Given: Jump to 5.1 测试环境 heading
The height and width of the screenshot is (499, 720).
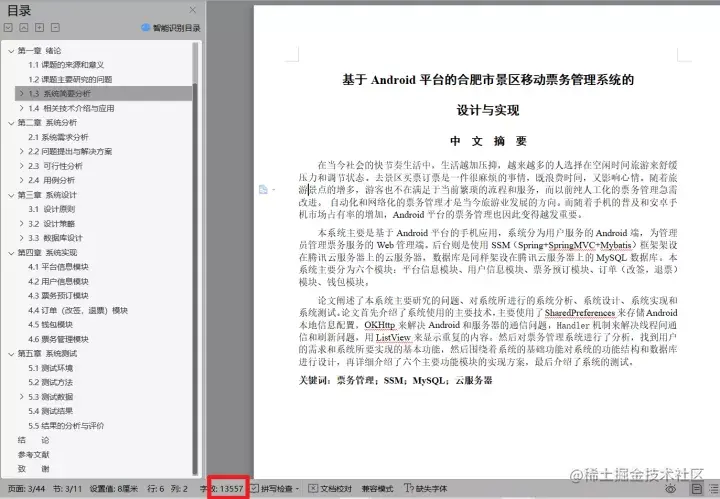Looking at the screenshot, I should point(51,368).
